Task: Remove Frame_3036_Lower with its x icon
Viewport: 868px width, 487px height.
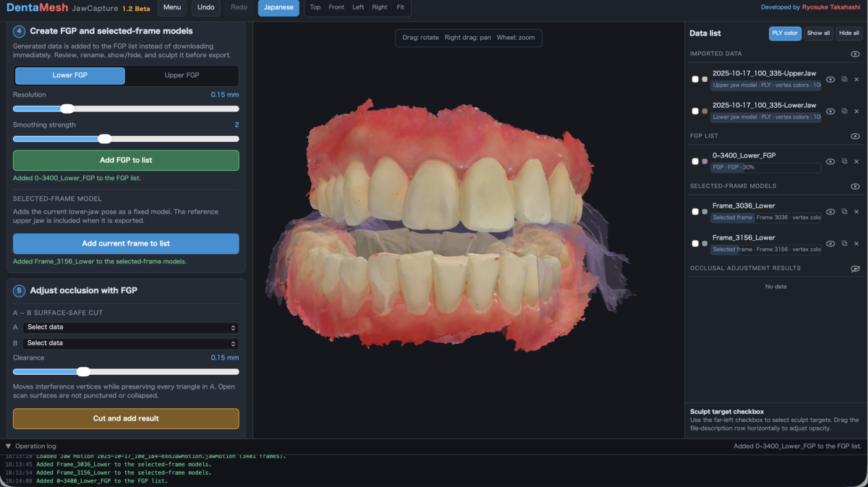Action: click(856, 212)
